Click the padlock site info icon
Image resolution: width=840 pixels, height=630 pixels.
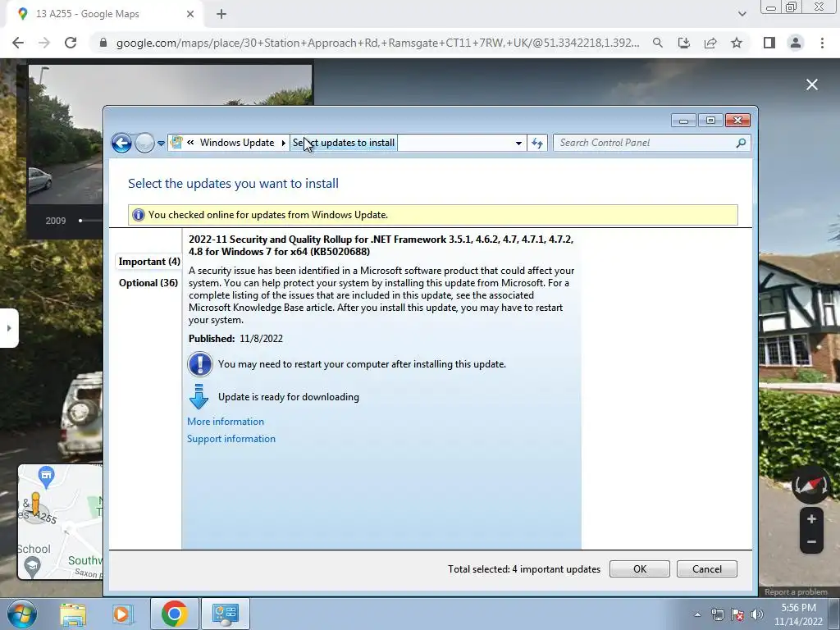(103, 43)
